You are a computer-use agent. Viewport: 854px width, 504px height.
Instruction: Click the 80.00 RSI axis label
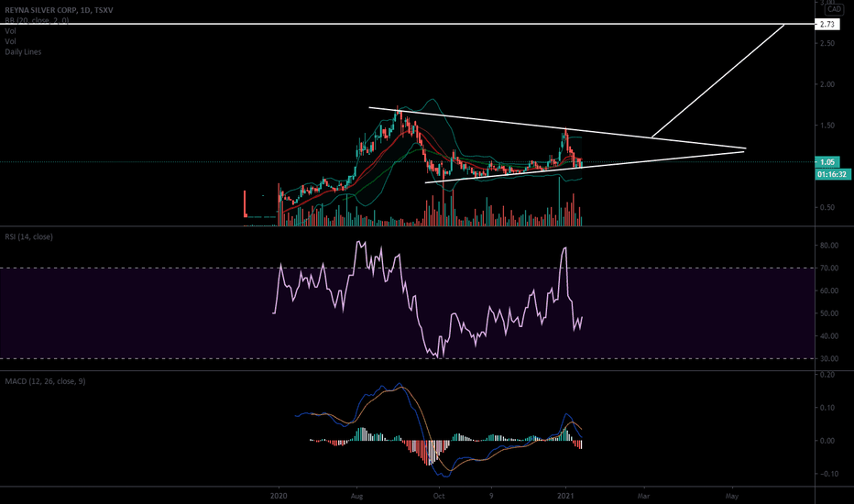(x=829, y=246)
